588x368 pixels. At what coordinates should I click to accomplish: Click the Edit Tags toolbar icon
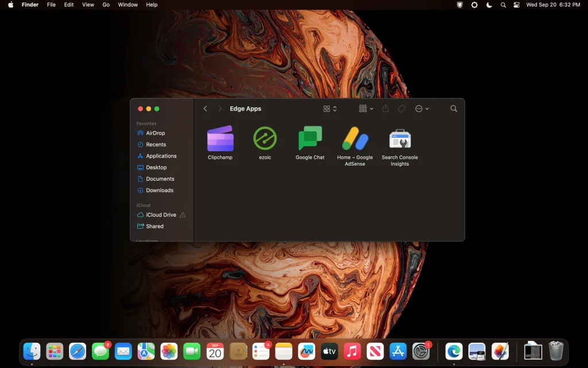401,109
